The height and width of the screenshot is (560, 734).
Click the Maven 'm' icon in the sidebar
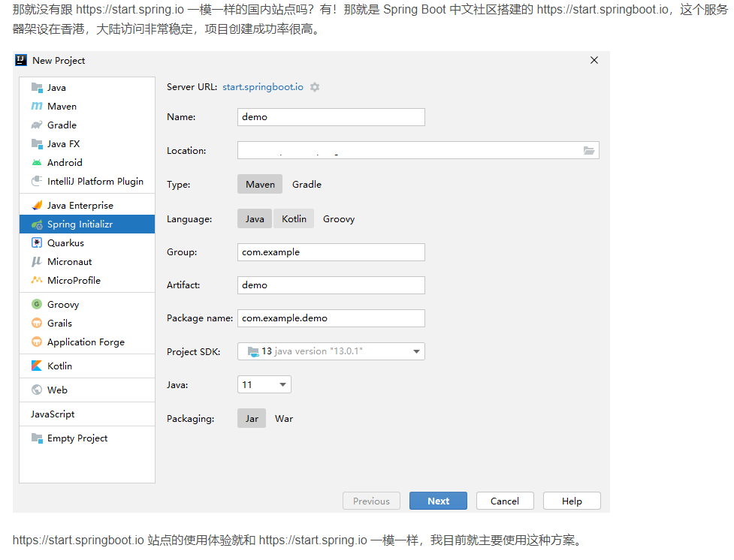(x=37, y=106)
